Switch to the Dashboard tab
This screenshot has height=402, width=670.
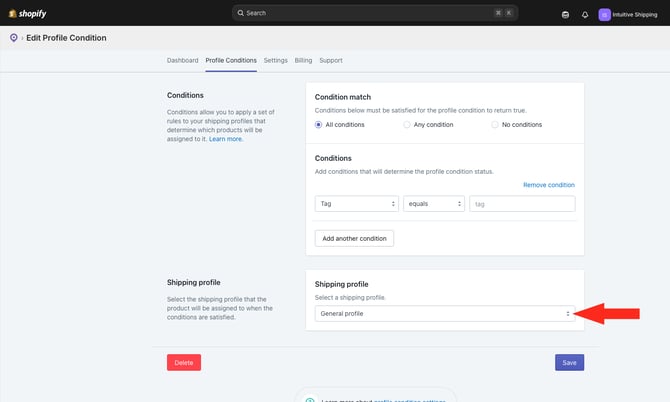(x=182, y=60)
